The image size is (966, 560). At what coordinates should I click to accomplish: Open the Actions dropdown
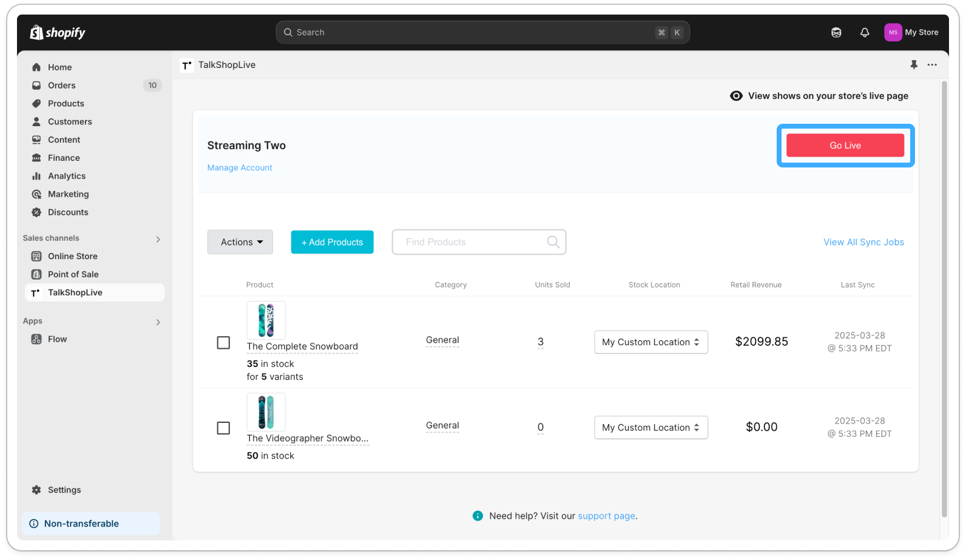click(240, 242)
